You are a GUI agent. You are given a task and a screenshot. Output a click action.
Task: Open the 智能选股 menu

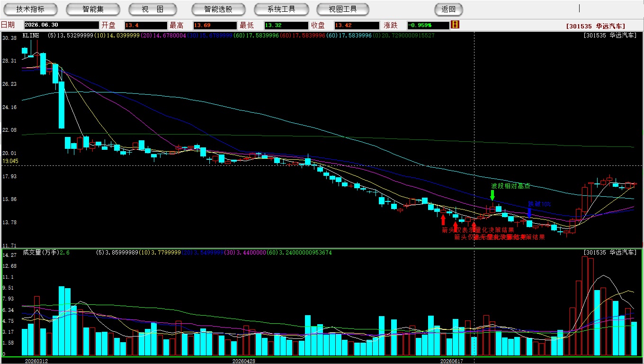tap(218, 9)
